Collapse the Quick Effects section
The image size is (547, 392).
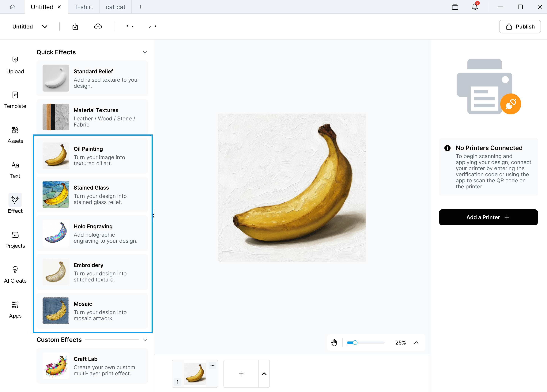(x=145, y=52)
